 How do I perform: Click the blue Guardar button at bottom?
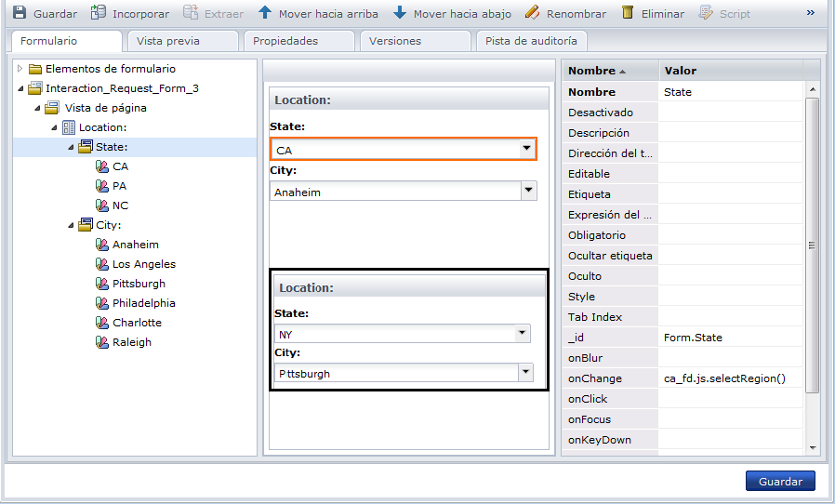(x=780, y=481)
